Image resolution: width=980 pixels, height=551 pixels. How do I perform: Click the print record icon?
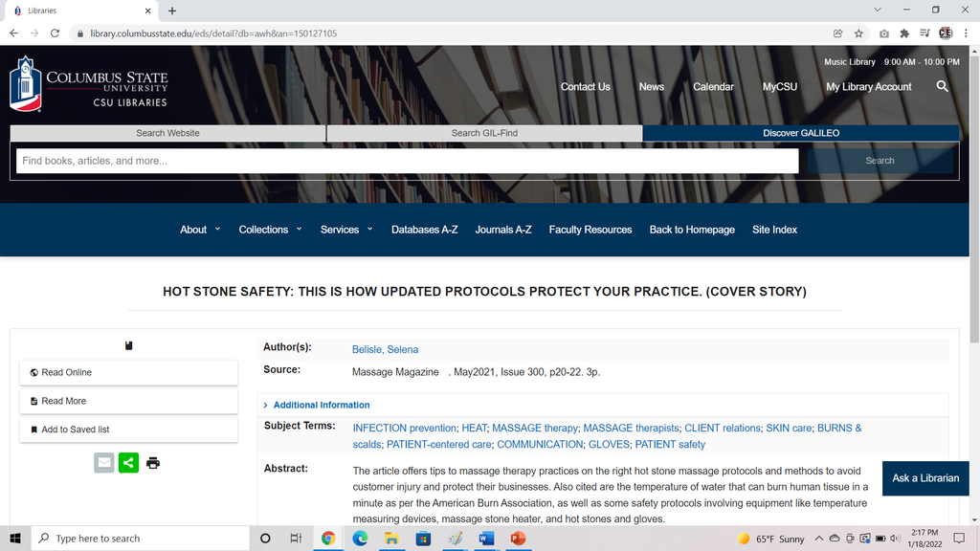pos(153,463)
